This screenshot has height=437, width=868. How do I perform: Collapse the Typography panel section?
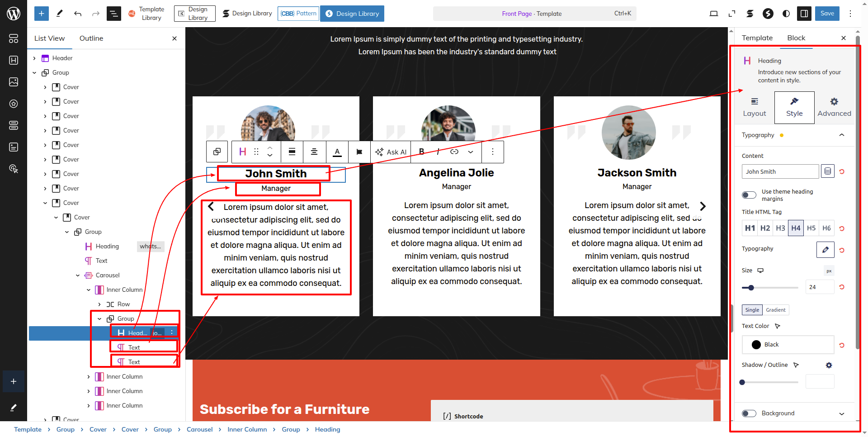tap(841, 135)
